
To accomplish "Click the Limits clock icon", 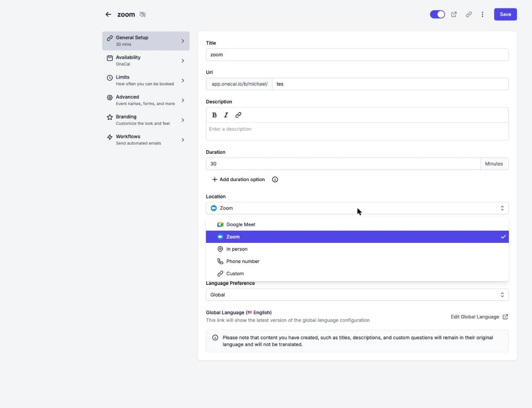I will pos(110,78).
